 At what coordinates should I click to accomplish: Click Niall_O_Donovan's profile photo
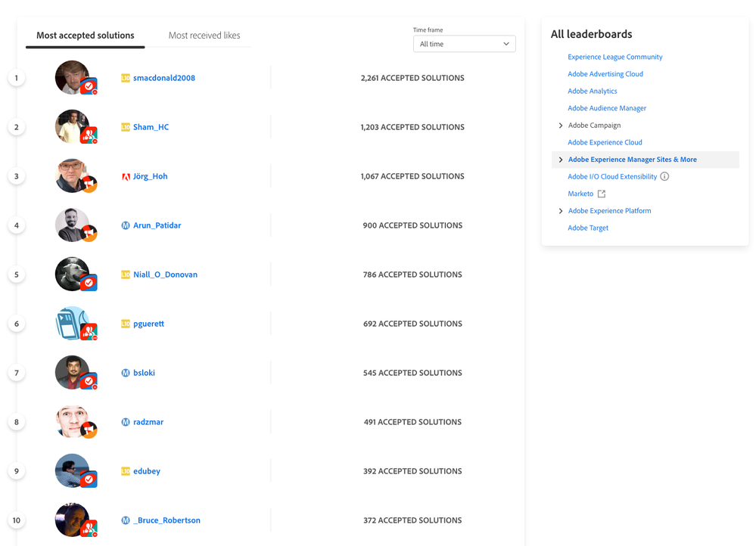[x=72, y=274]
